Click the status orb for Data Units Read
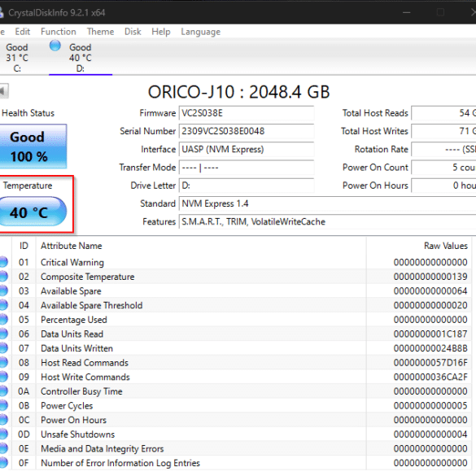476x476 pixels. (x=3, y=334)
